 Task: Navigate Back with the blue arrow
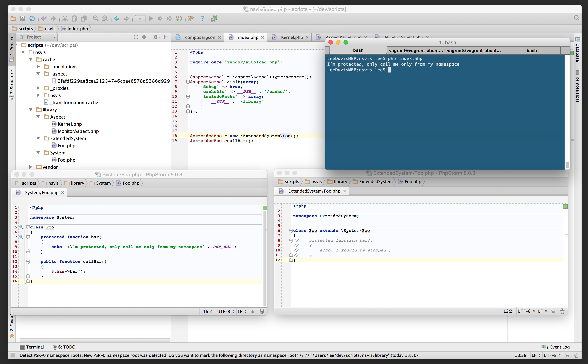pyautogui.click(x=117, y=19)
